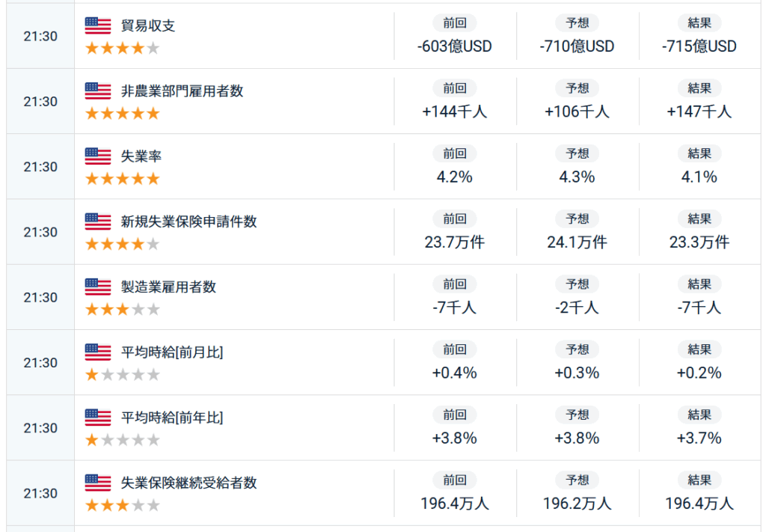Click the US flag beside 平均時給[前年比]

click(x=98, y=418)
